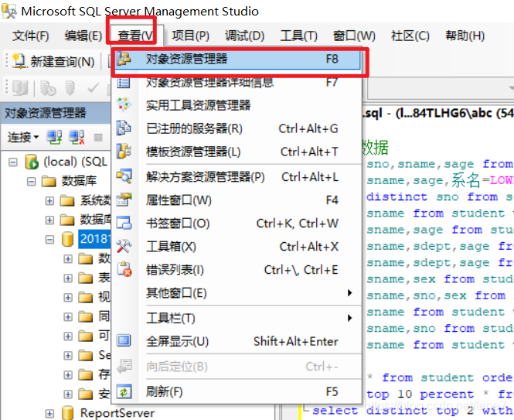Click the new query icon
Screen dimensions: 514x420
tap(19, 61)
